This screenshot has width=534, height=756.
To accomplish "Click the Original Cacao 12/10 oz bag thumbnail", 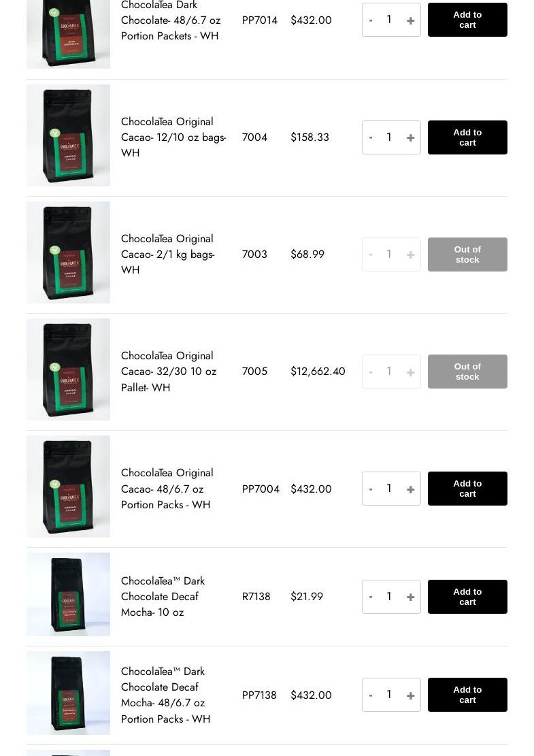I will coord(68,135).
